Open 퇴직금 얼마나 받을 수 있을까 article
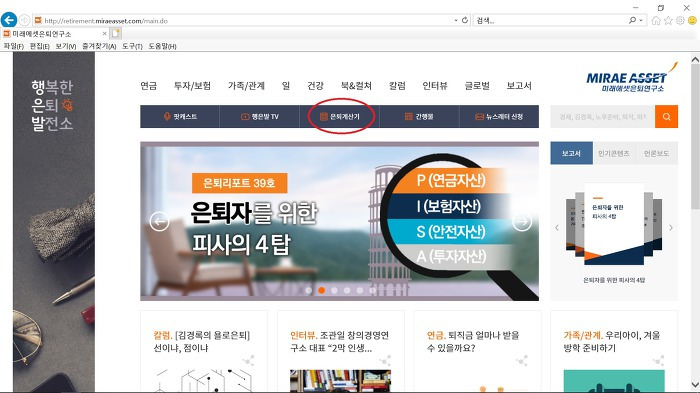Viewport: 700px width, 393px height. 473,341
